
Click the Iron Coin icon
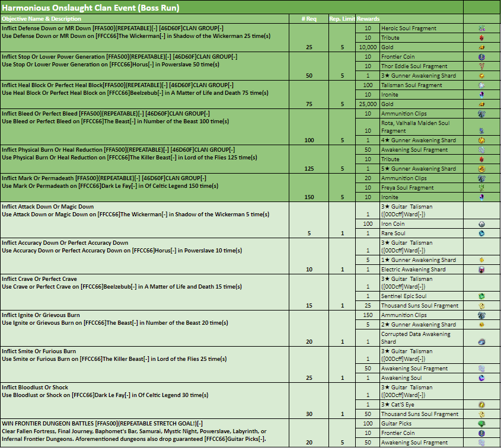(481, 224)
